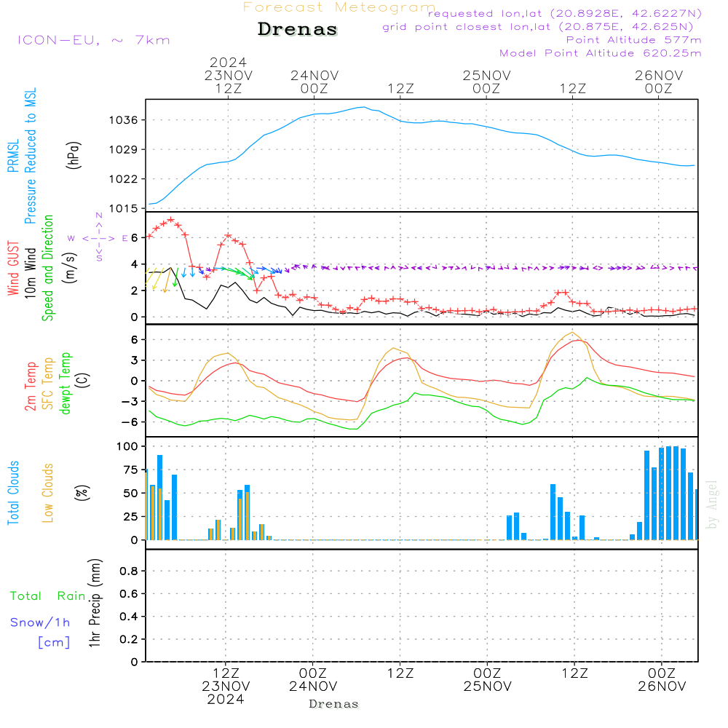The image size is (728, 728).
Task: Click the black '10m Wind' label
Action: coord(30,273)
